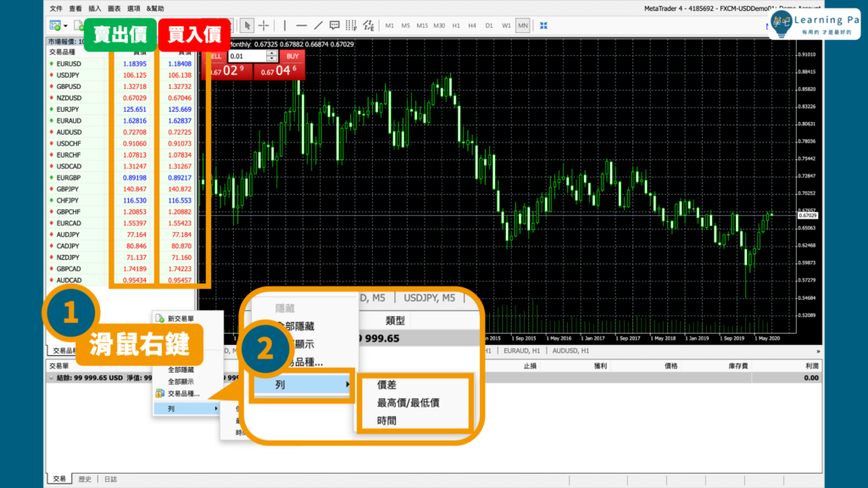Image resolution: width=868 pixels, height=488 pixels.
Task: Click the 庫存費 column header
Action: click(x=738, y=366)
